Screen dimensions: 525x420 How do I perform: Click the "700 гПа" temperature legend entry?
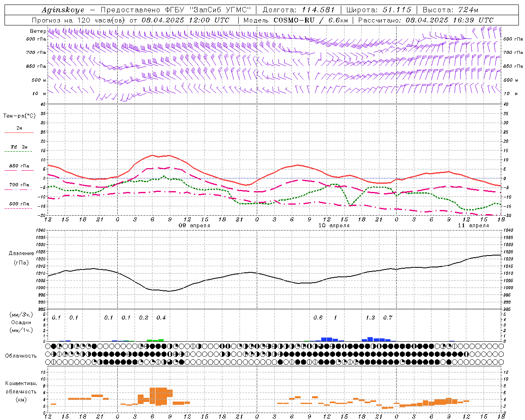pyautogui.click(x=19, y=185)
